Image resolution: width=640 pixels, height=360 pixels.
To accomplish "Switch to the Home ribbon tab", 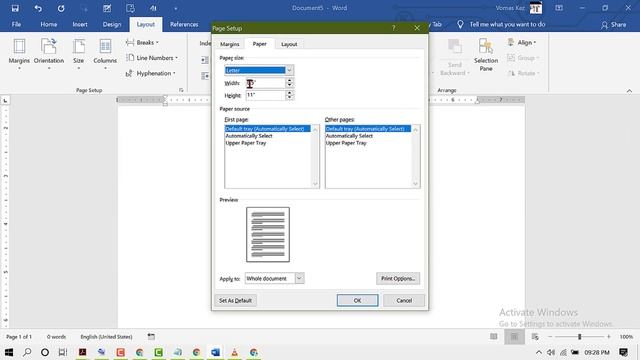I will point(49,24).
